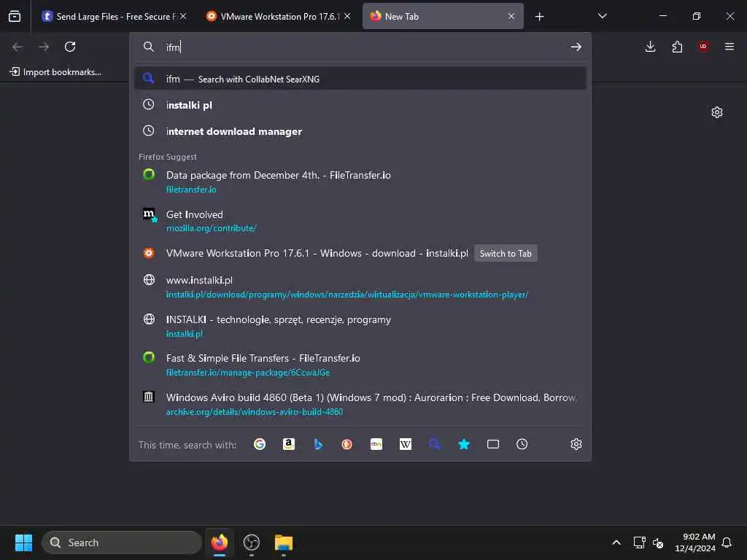747x560 pixels.
Task: Go forward one page
Action: pyautogui.click(x=44, y=47)
